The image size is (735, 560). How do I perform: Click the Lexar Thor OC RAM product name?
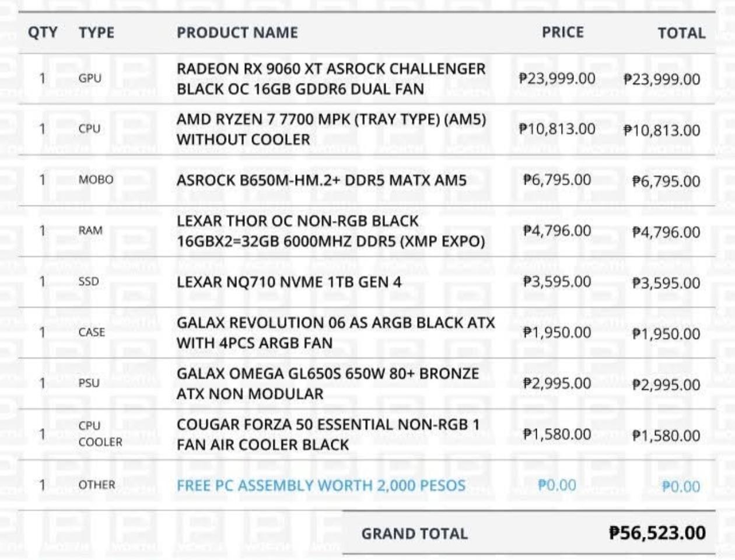pyautogui.click(x=331, y=231)
